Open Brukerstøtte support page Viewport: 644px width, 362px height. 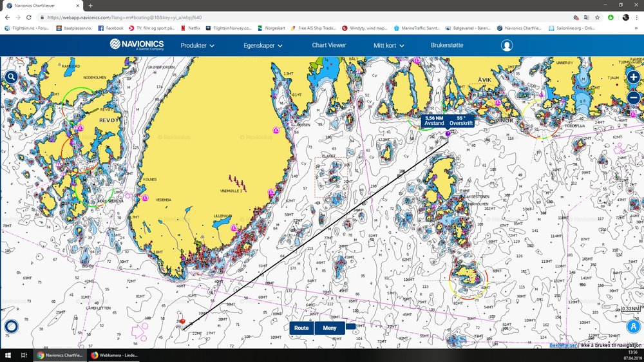(x=447, y=45)
